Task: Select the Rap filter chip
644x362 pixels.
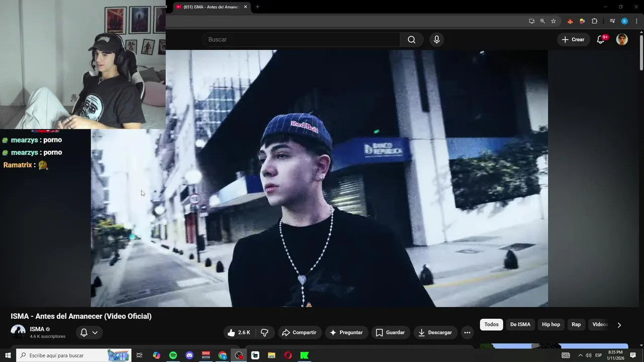Action: pyautogui.click(x=576, y=325)
